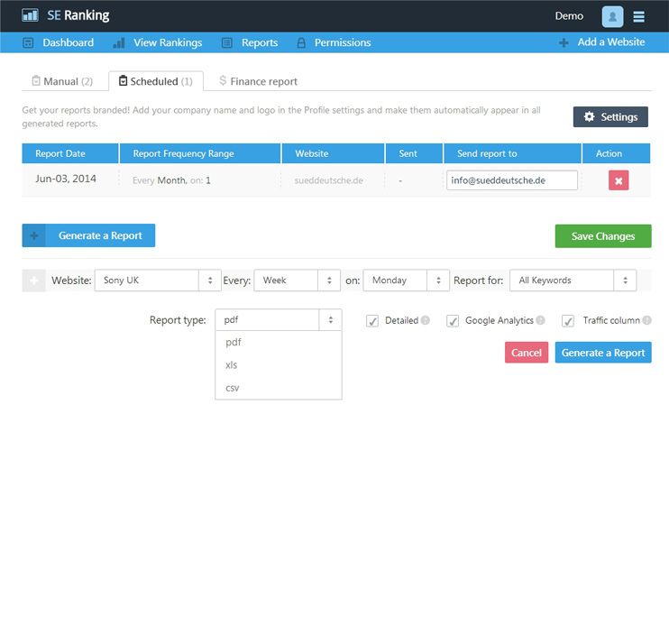Click the View Rankings bar chart icon
669x644 pixels.
click(119, 42)
